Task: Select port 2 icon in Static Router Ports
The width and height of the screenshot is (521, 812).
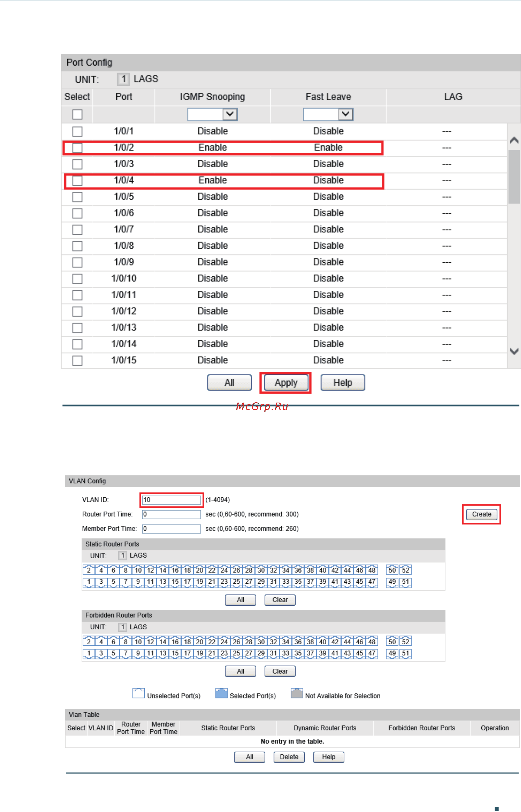Action: click(89, 570)
